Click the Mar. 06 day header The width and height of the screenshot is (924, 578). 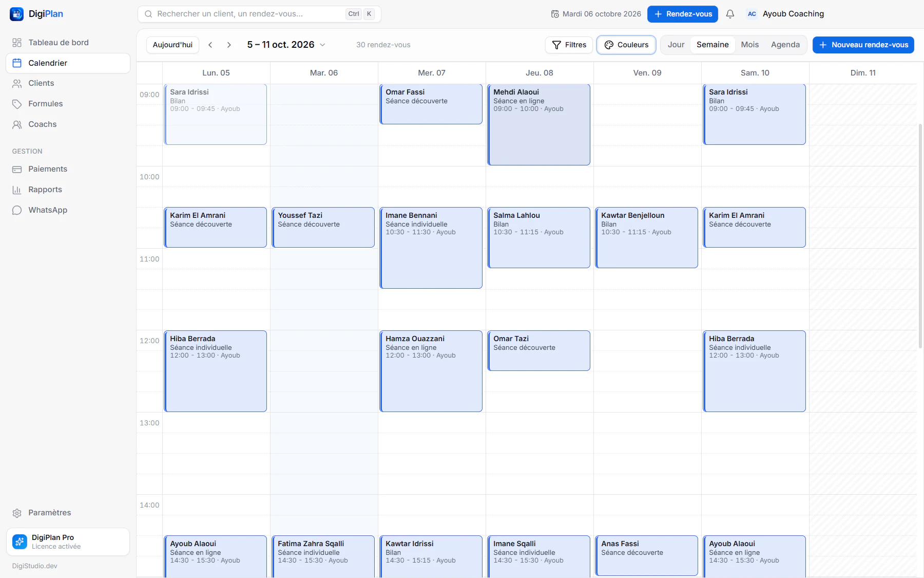[324, 73]
